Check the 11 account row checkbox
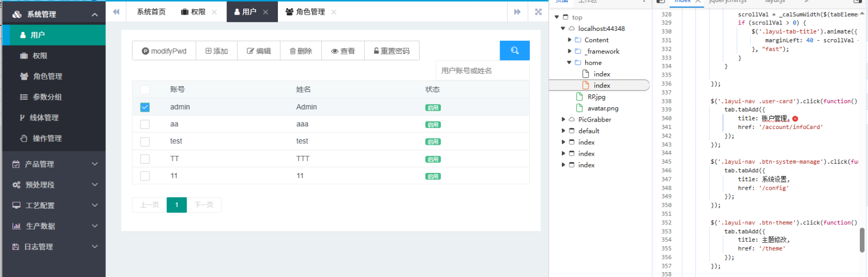This screenshot has height=277, width=868. click(x=145, y=176)
